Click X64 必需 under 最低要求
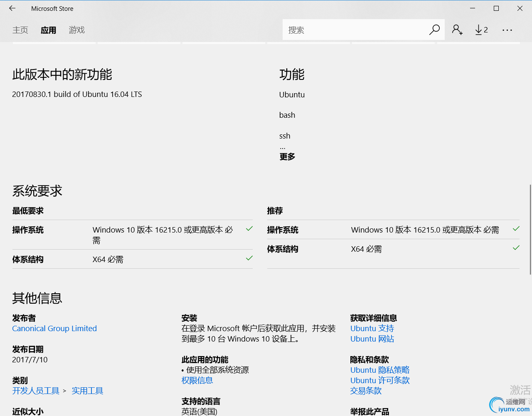 108,259
